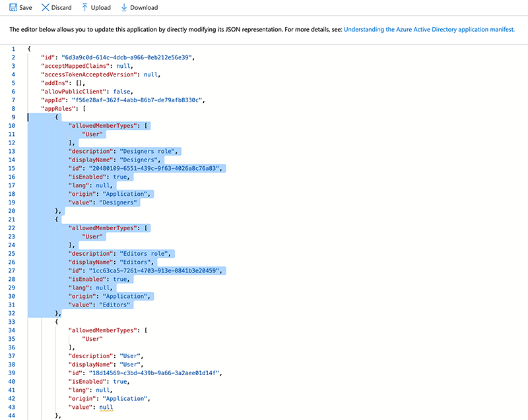Click the value "Designers" on line 19
Screen dimensions: 528x420
tap(118, 202)
